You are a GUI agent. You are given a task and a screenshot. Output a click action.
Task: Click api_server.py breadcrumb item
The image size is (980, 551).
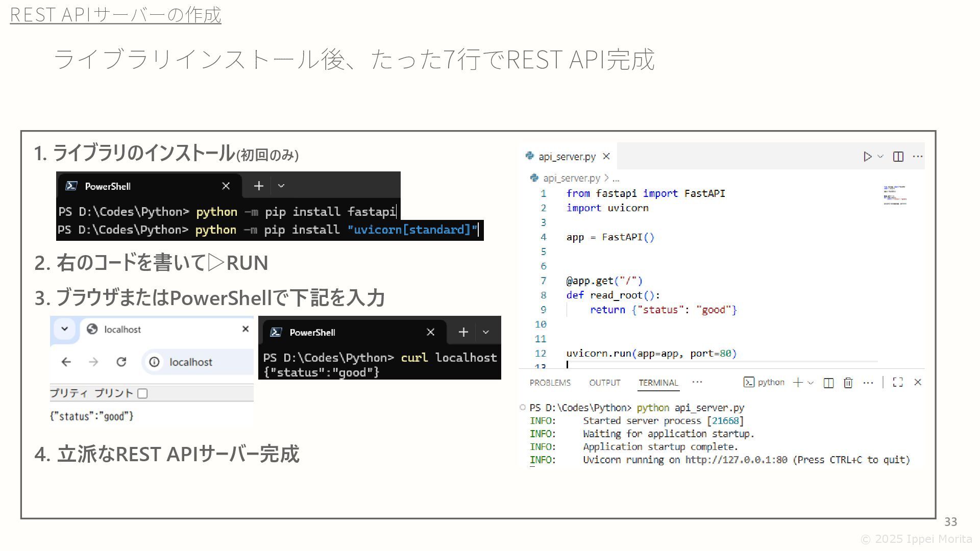tap(572, 178)
